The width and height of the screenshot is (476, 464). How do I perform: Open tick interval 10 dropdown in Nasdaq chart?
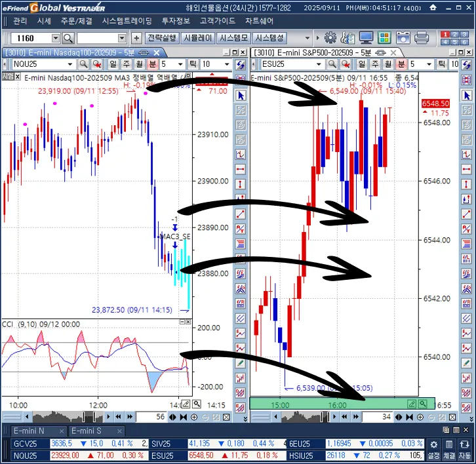click(x=227, y=64)
